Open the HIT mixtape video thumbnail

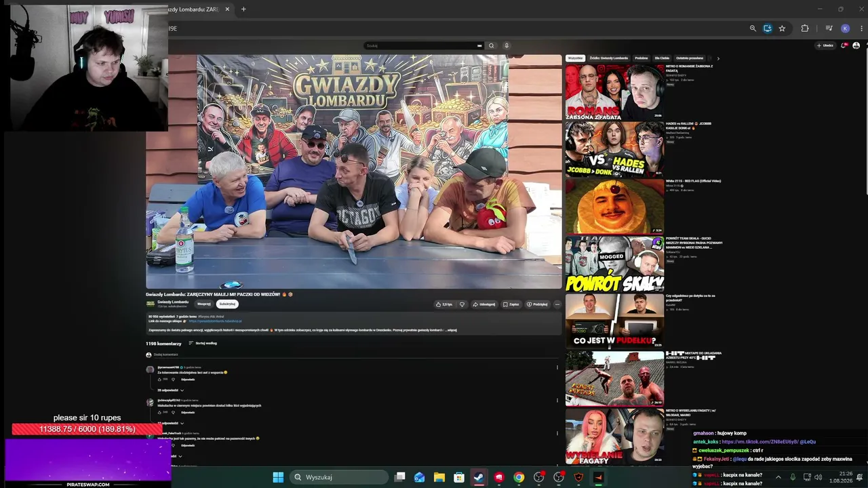pos(614,378)
